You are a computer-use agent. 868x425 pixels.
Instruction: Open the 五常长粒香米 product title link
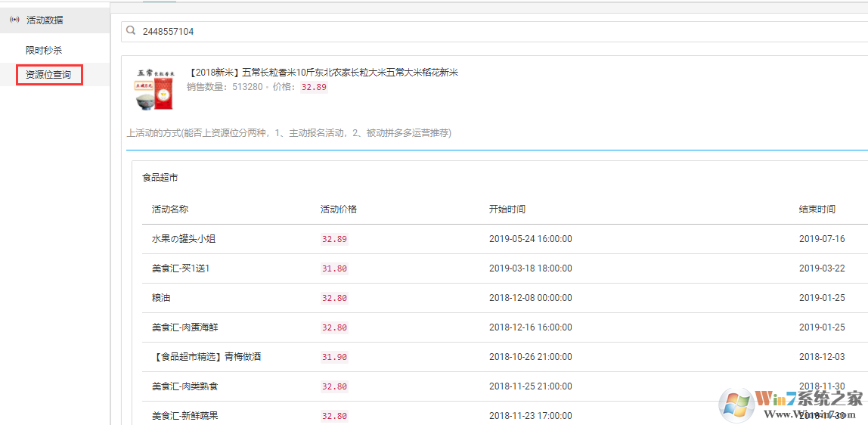pos(323,73)
